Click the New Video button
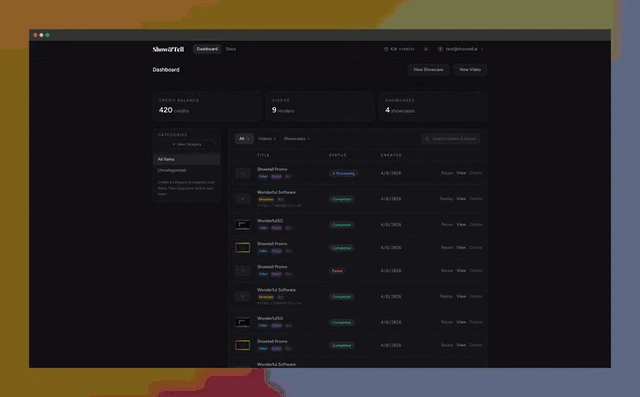Image resolution: width=640 pixels, height=397 pixels. tap(470, 70)
